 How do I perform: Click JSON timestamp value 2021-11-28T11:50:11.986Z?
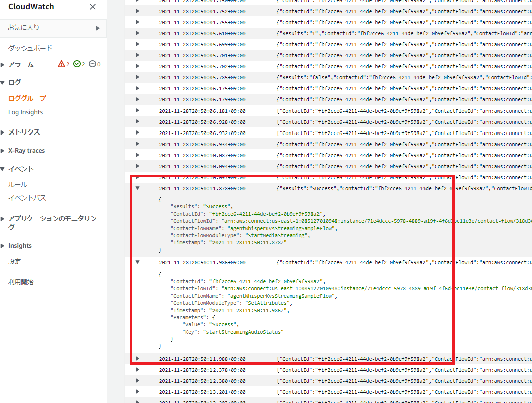coord(248,311)
